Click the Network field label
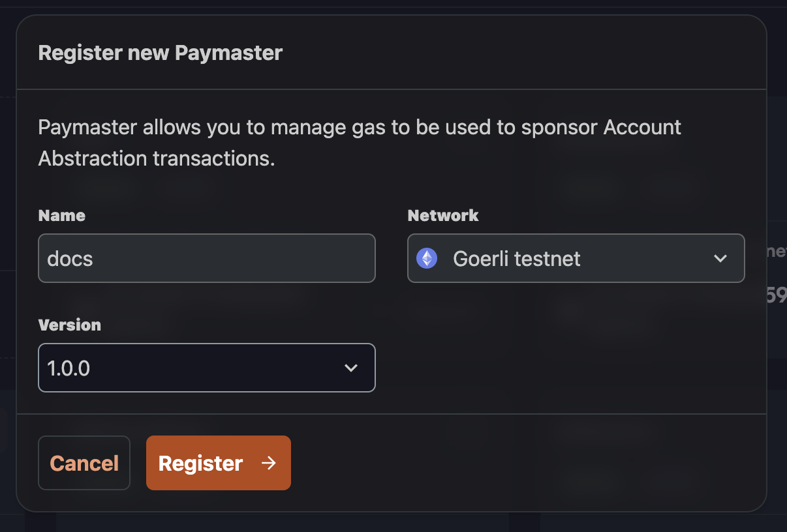The height and width of the screenshot is (532, 787). [x=443, y=215]
